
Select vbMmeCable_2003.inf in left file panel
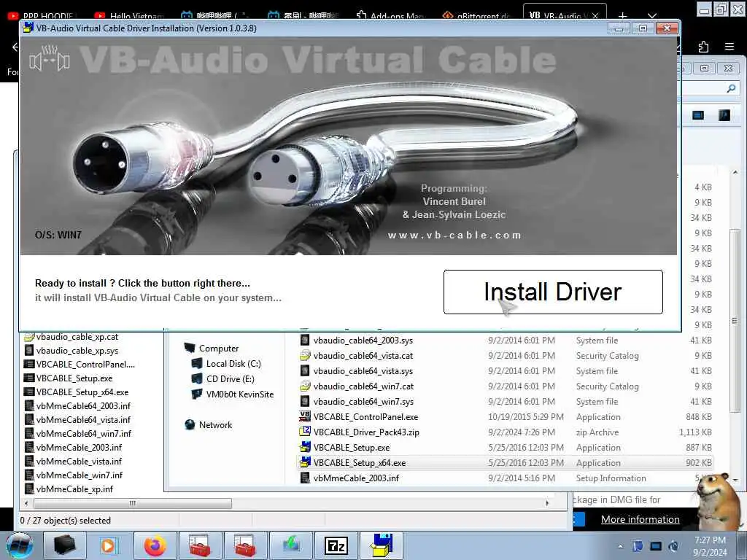point(79,447)
